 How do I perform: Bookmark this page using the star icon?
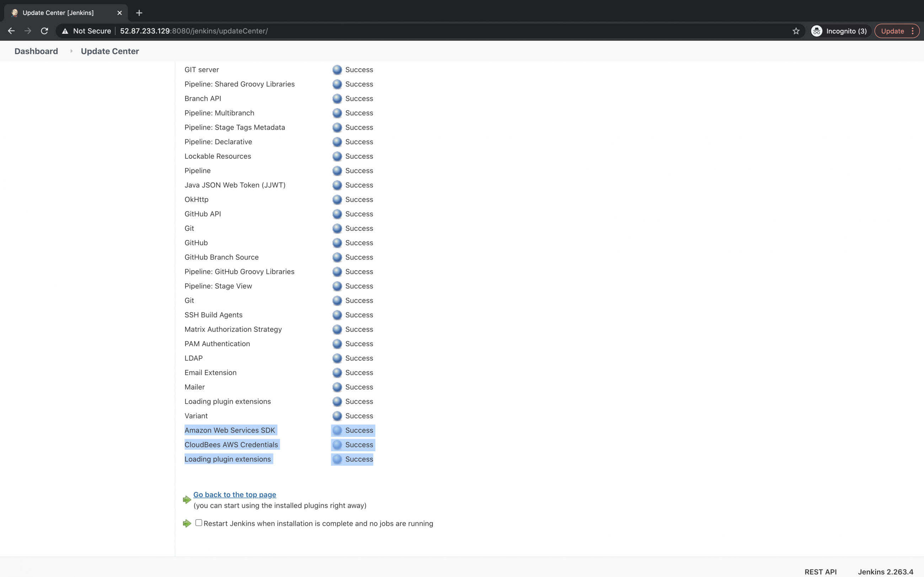pos(796,31)
